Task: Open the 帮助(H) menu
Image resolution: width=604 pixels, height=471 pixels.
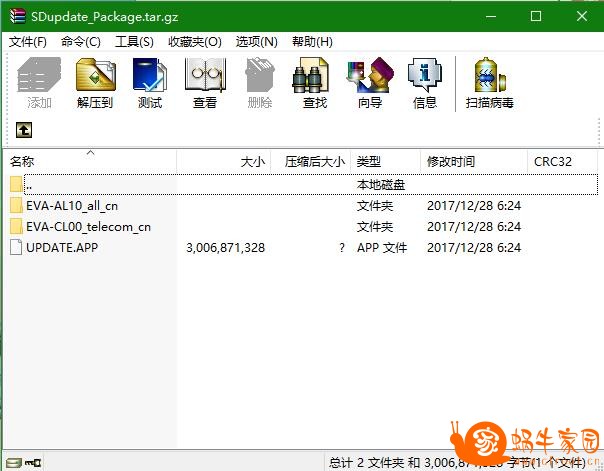Action: click(x=312, y=42)
